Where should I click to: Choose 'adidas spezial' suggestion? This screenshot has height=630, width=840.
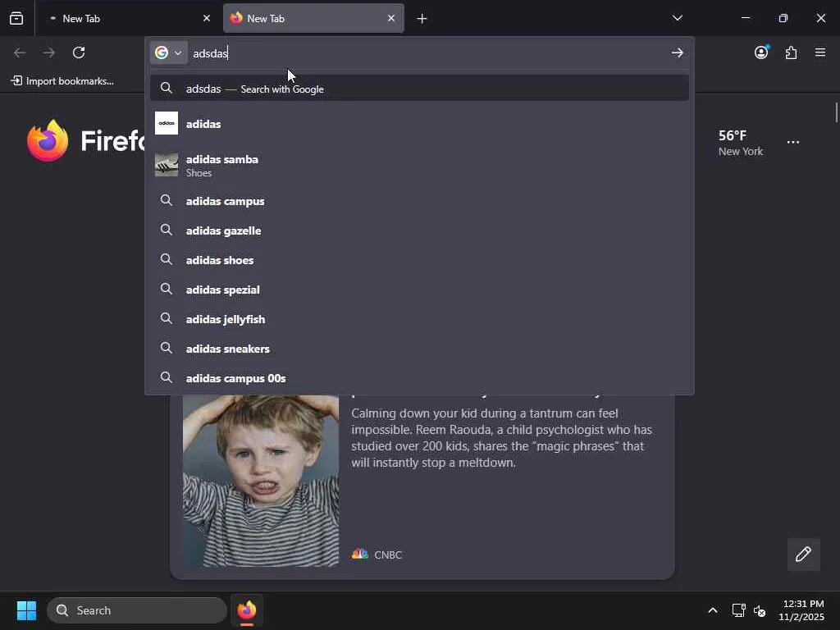coord(419,290)
